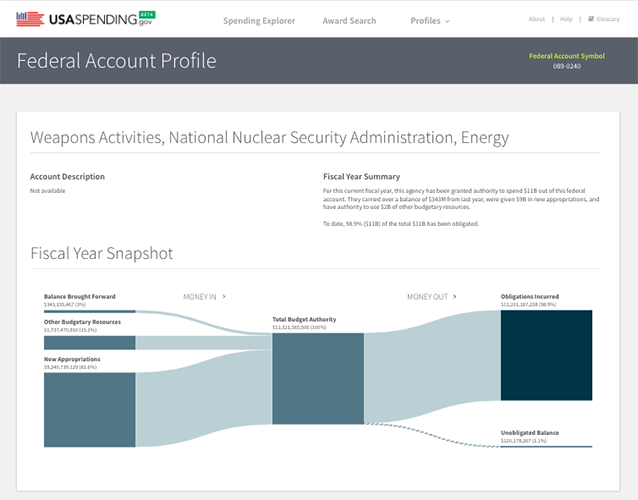Select the Total Budget Authority block
Image resolution: width=638 pixels, height=500 pixels.
pos(318,379)
